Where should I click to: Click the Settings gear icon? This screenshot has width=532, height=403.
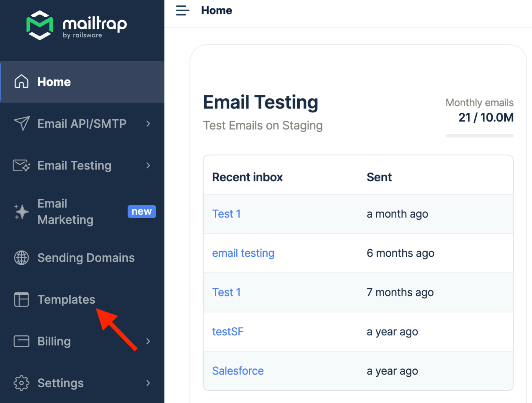[x=21, y=383]
